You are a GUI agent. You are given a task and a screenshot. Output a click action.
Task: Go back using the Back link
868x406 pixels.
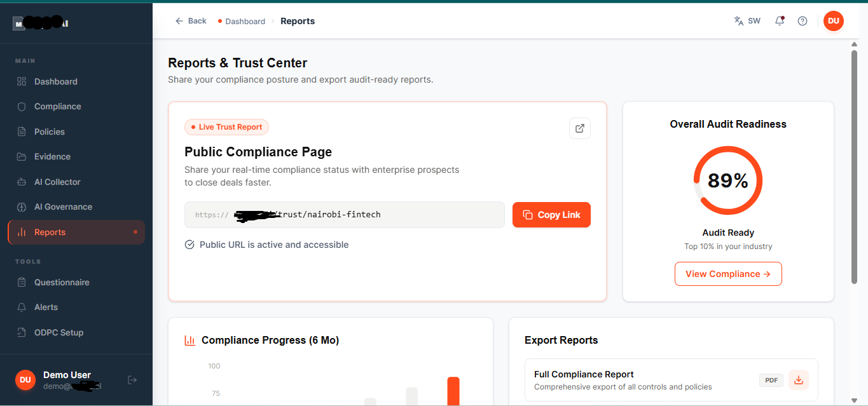pos(191,21)
